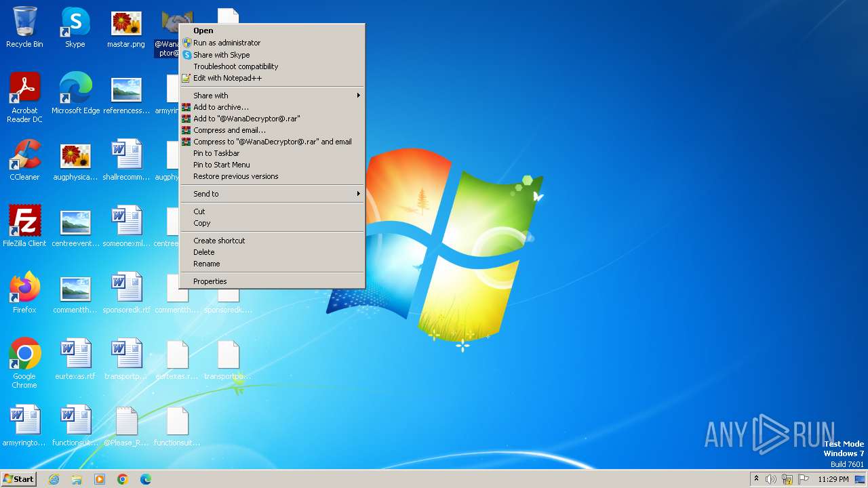Open the Action Center flag icon
The height and width of the screenshot is (488, 868).
pyautogui.click(x=804, y=479)
